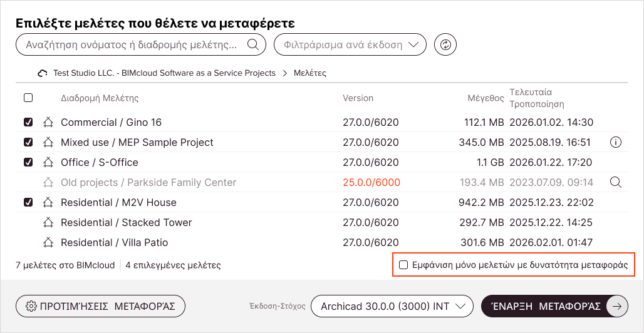The width and height of the screenshot is (644, 333).
Task: Click the 7 μελέτες στο BIMcloud status text
Action: point(65,265)
